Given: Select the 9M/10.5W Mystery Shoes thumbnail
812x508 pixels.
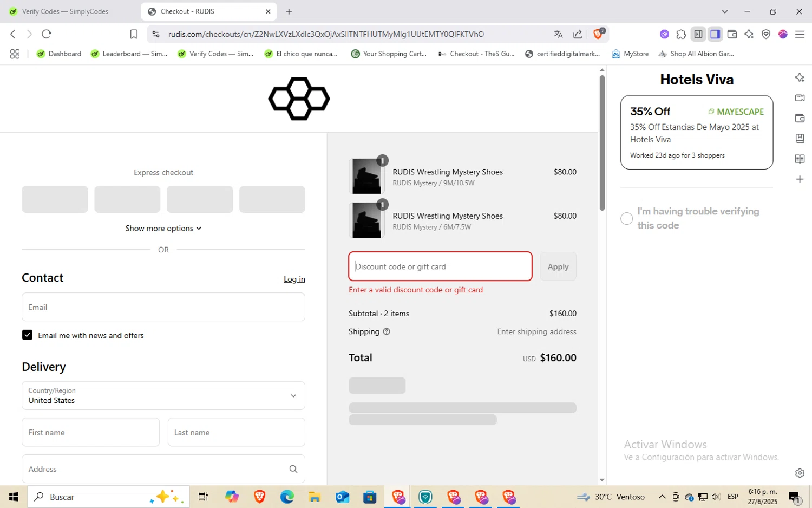Looking at the screenshot, I should click(x=366, y=176).
